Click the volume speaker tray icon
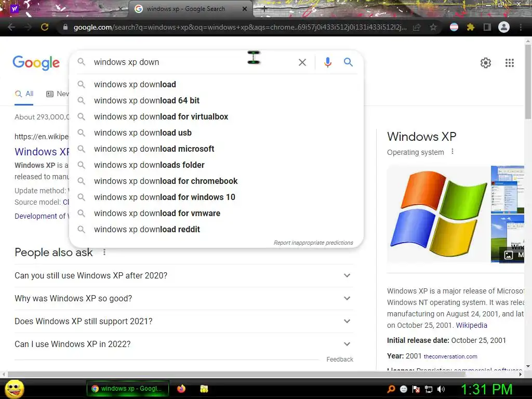 (441, 389)
